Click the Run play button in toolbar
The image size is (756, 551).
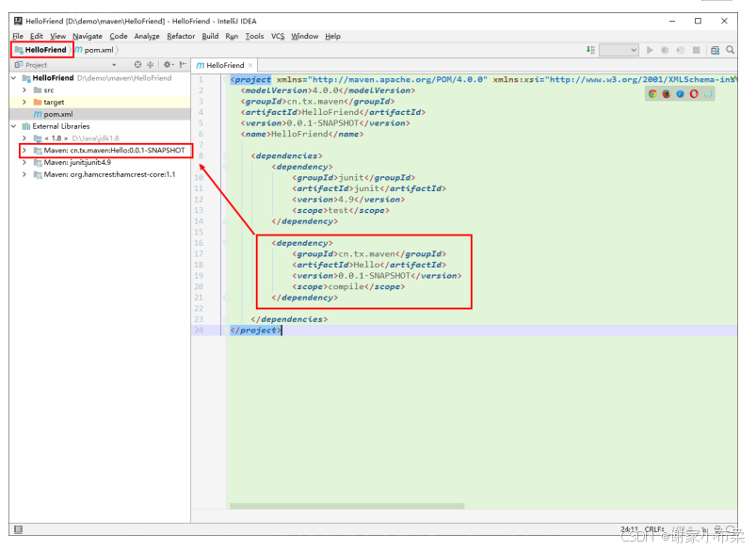(650, 50)
